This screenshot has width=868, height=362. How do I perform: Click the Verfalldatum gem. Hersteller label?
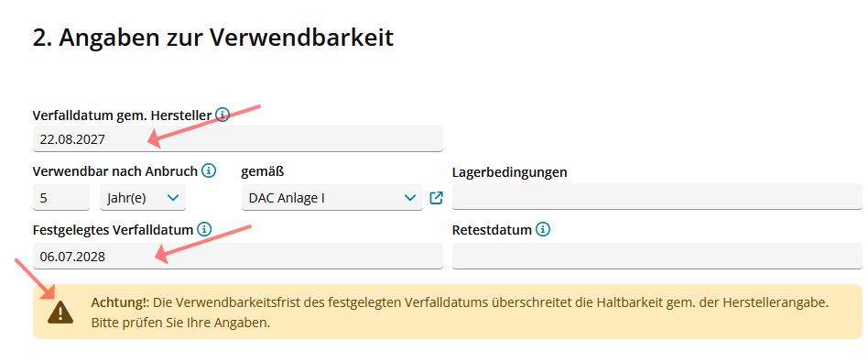pyautogui.click(x=123, y=115)
